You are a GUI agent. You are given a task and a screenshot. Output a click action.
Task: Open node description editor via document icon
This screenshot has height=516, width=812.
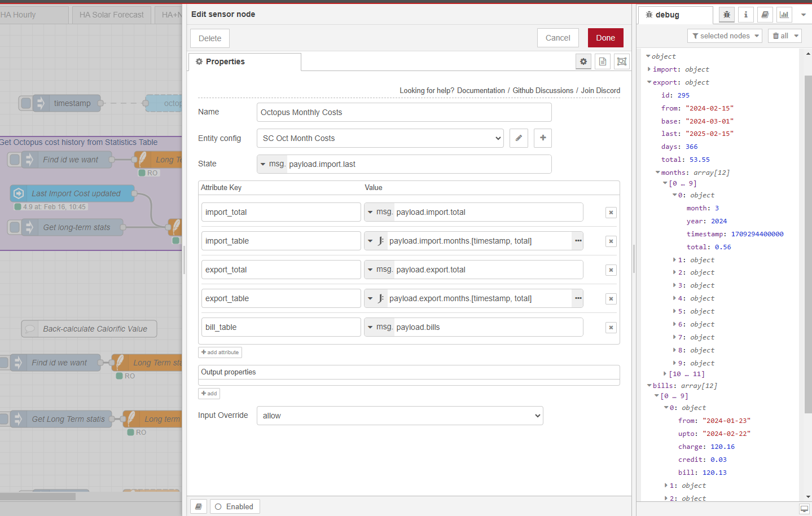(602, 61)
